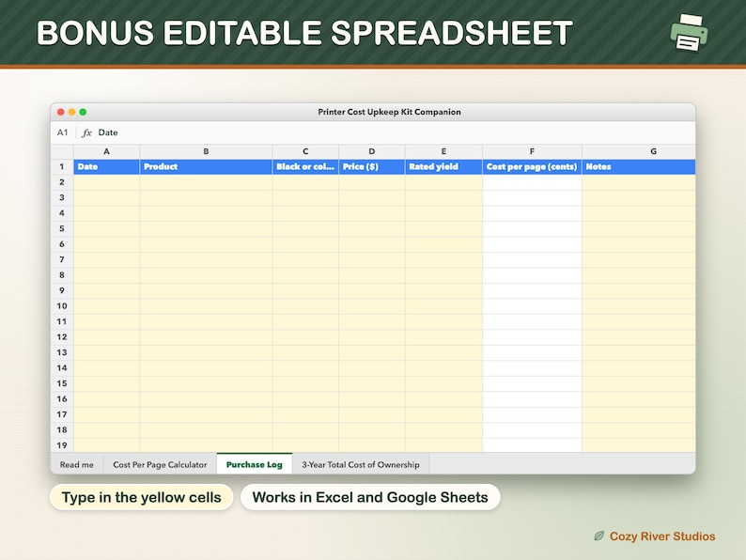Select row 14 header

click(62, 367)
